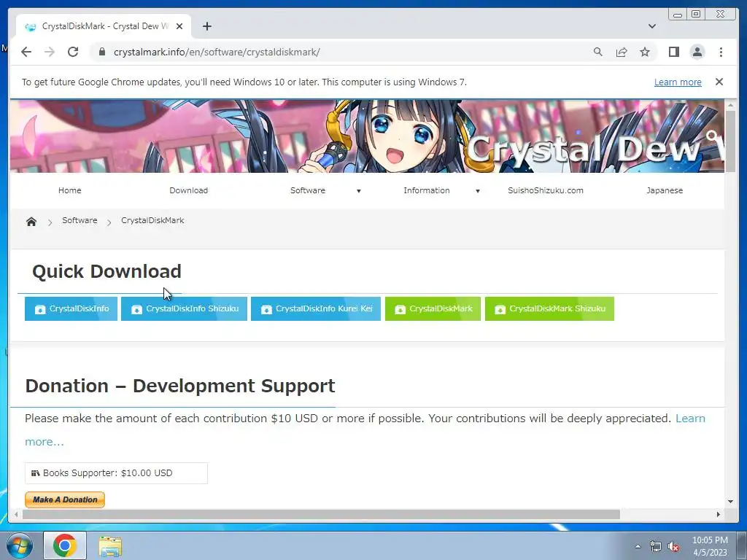Open the Download menu item
This screenshot has height=560, width=747.
click(x=189, y=190)
